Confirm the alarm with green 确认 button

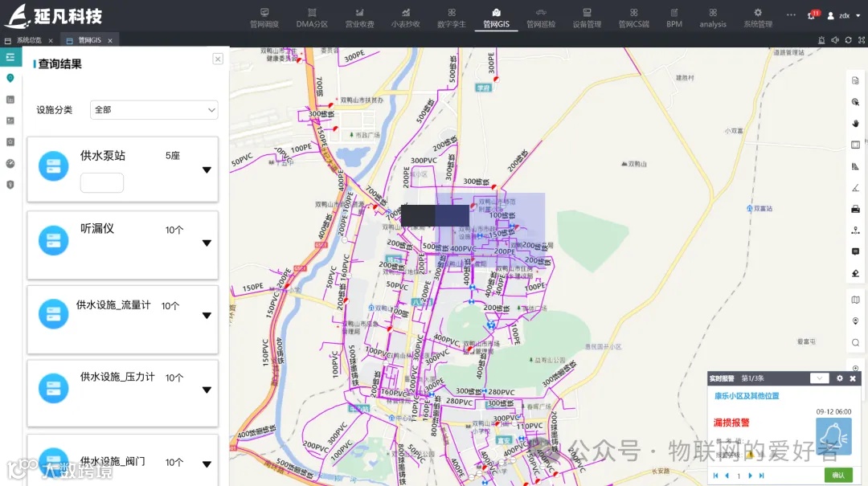[x=838, y=475]
